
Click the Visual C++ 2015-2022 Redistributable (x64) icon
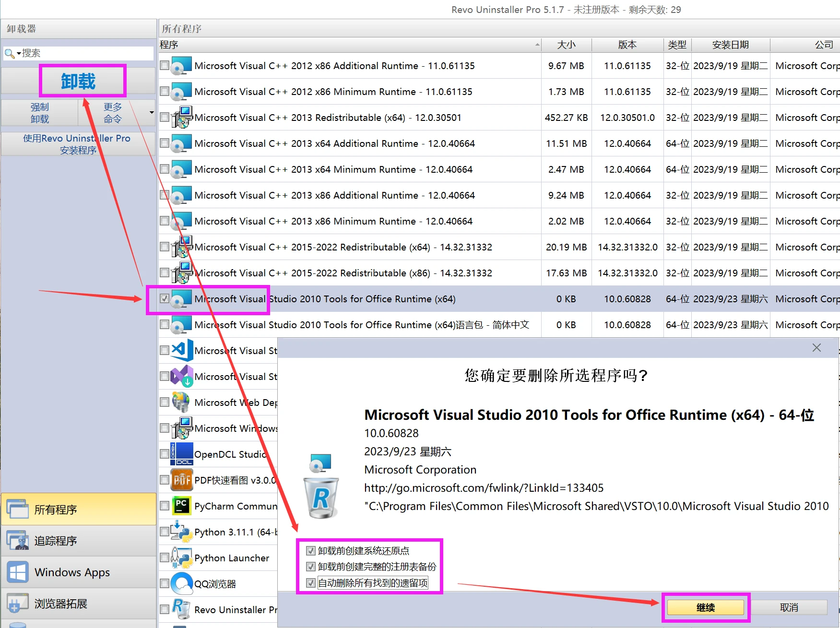pyautogui.click(x=182, y=247)
